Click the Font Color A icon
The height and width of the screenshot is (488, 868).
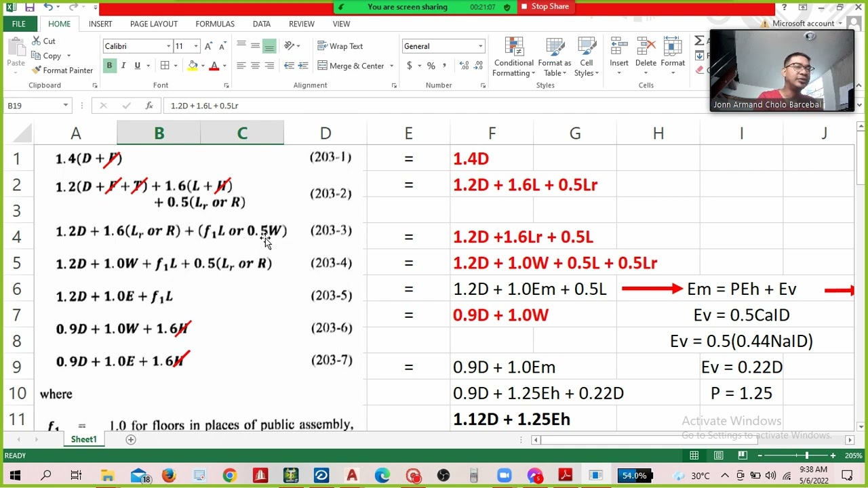click(214, 66)
